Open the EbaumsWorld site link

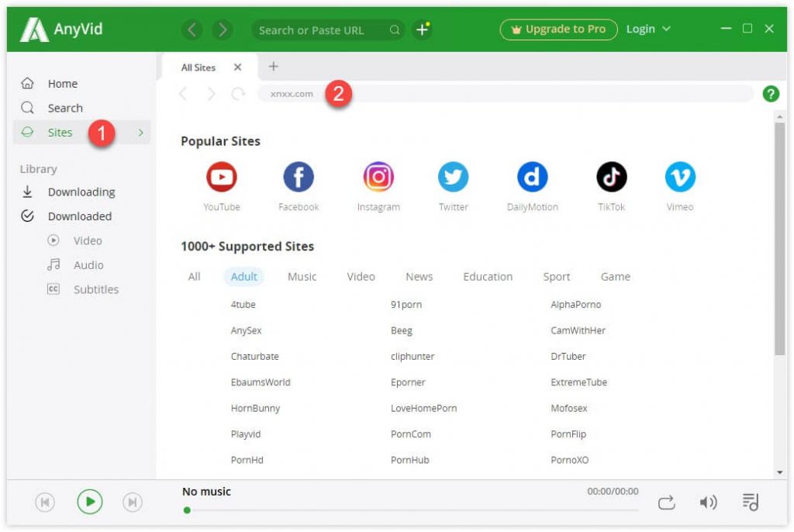pyautogui.click(x=261, y=382)
